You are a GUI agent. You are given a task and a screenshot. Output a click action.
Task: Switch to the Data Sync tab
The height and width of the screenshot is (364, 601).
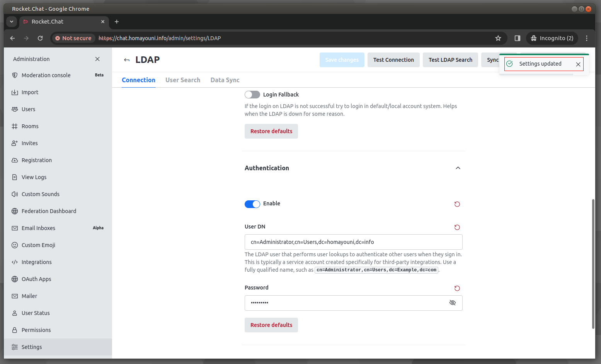pyautogui.click(x=225, y=80)
